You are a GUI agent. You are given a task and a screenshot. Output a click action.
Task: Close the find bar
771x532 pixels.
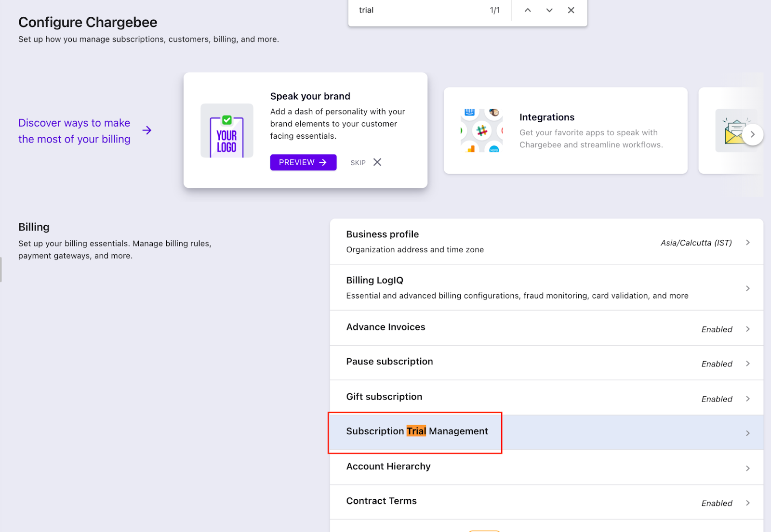point(571,10)
